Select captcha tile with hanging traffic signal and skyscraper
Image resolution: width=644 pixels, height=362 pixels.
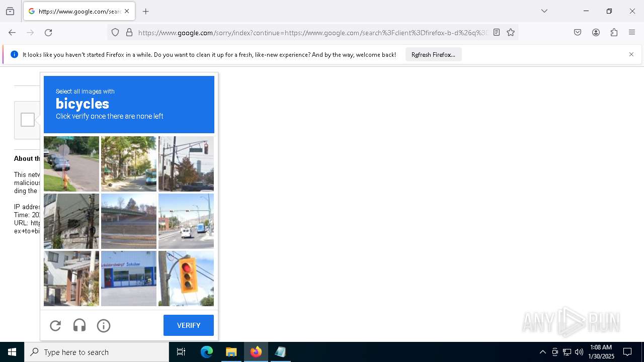pyautogui.click(x=186, y=164)
